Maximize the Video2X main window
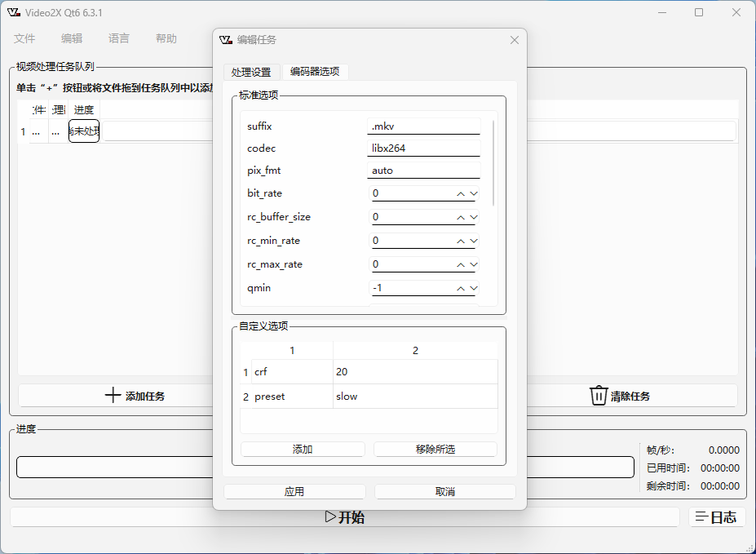This screenshot has height=554, width=756. point(699,12)
